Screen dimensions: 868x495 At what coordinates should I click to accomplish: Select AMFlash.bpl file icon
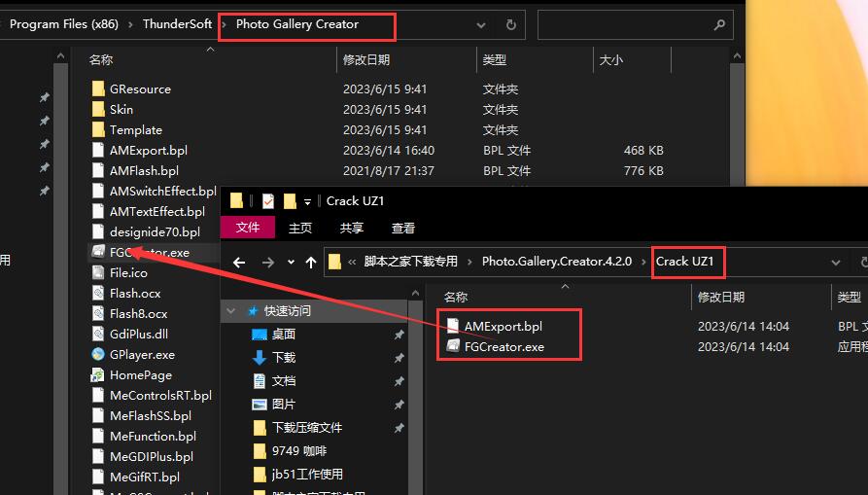[98, 171]
